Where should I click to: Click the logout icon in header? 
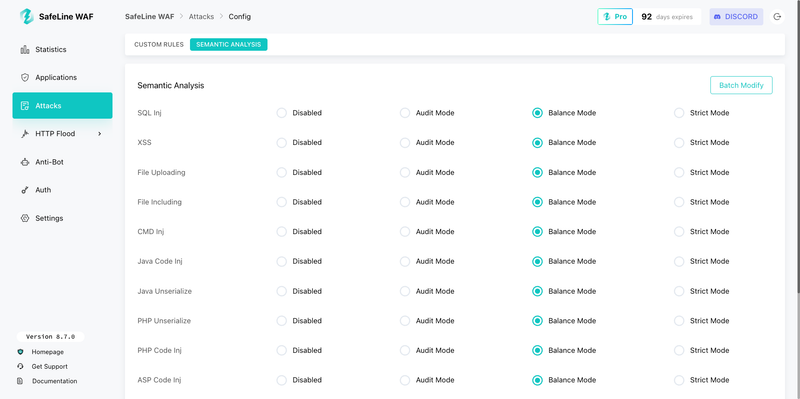777,17
